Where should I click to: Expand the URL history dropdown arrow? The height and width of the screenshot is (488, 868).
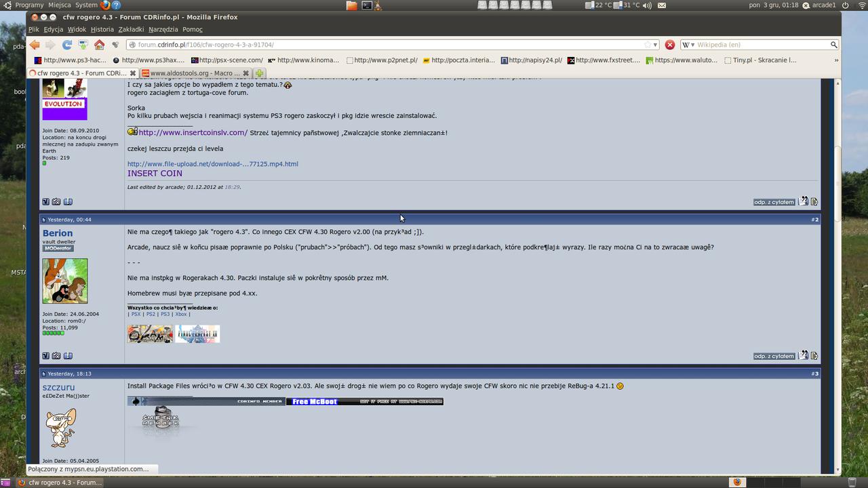click(655, 45)
